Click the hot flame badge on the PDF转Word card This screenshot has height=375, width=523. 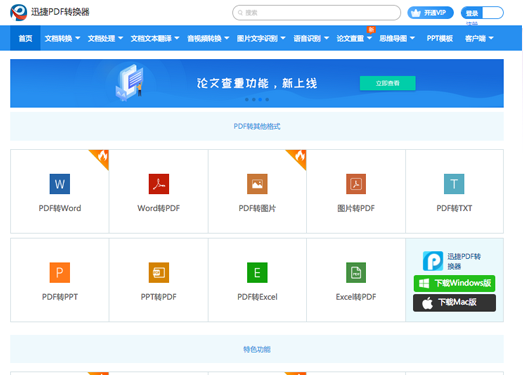point(102,156)
